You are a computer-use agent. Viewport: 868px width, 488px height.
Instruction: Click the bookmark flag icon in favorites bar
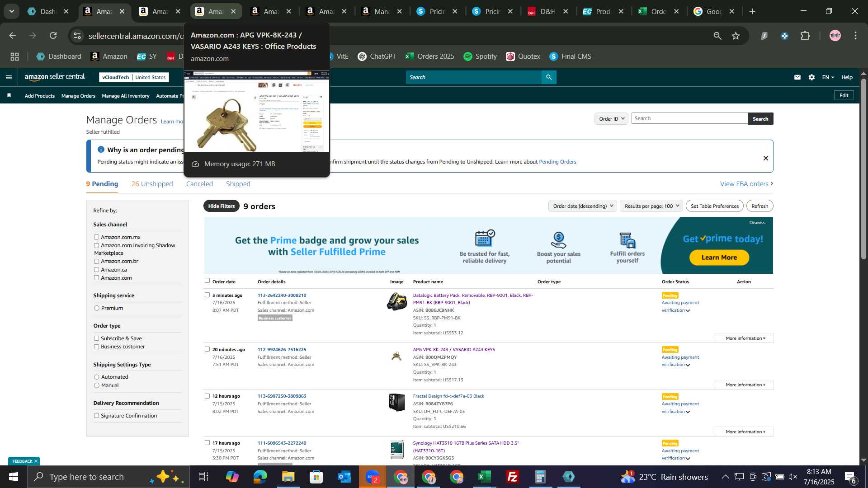click(x=9, y=95)
